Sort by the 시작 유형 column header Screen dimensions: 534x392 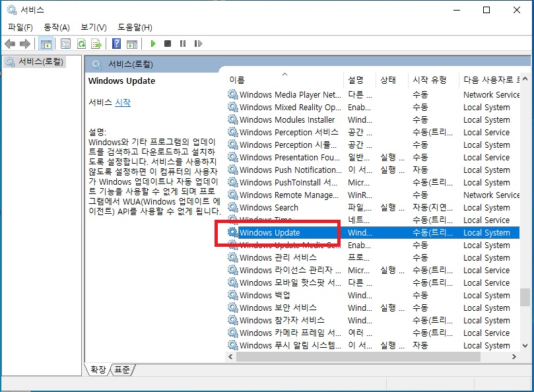(x=434, y=80)
